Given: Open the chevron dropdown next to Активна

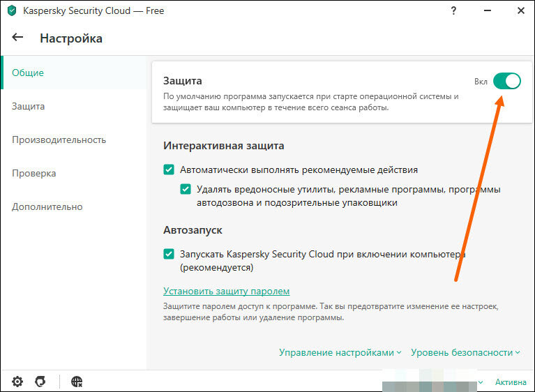Looking at the screenshot, I should 481,382.
